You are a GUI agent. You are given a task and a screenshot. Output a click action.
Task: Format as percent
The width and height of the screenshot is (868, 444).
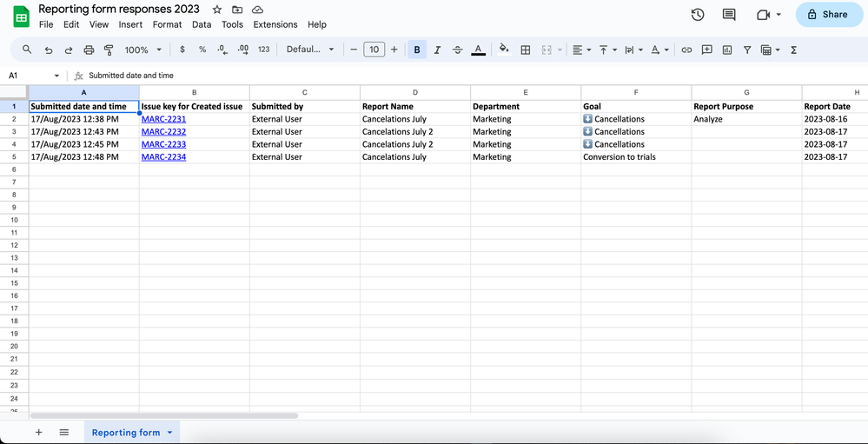[x=202, y=50]
